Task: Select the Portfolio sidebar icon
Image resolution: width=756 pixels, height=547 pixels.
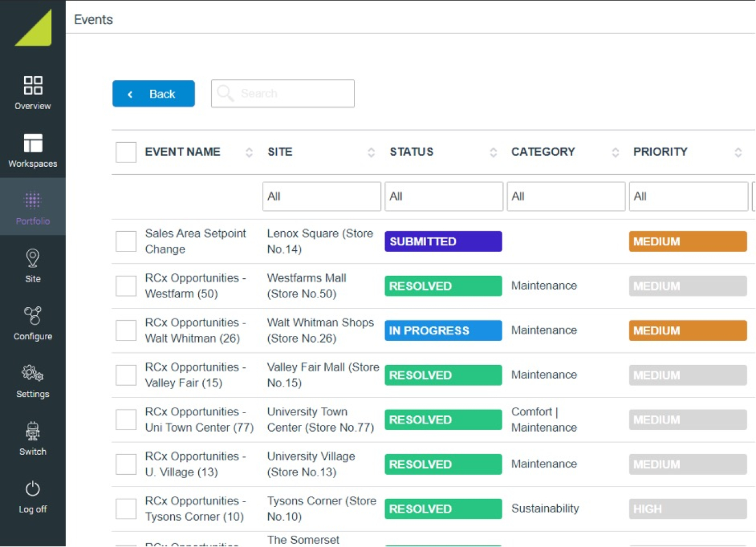Action: [x=32, y=201]
